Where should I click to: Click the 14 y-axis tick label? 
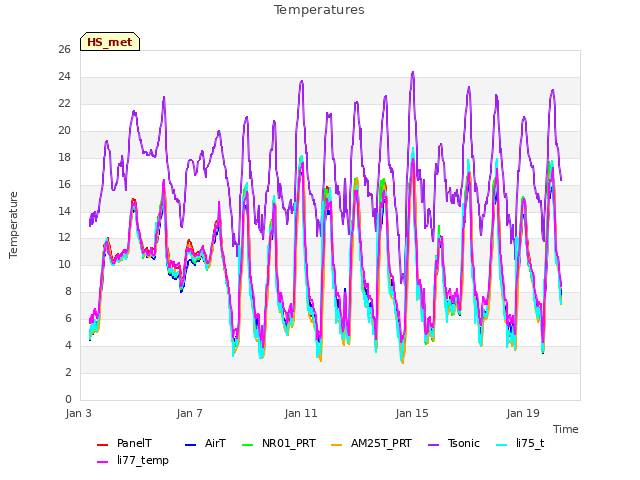(x=64, y=211)
